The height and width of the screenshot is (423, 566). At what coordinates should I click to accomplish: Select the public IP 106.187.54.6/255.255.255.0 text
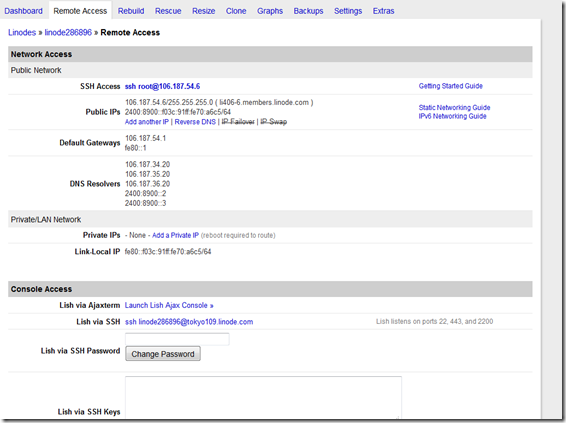[169, 103]
